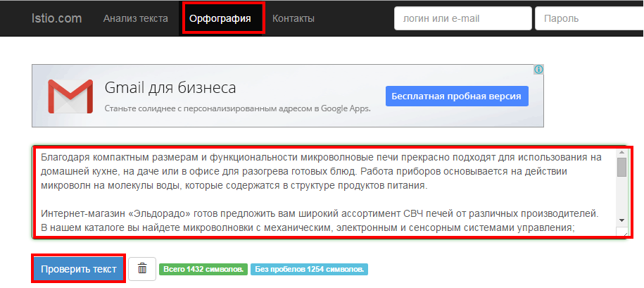Viewport: 644px width, 288px height.
Task: Open the Контакты page
Action: [x=293, y=18]
